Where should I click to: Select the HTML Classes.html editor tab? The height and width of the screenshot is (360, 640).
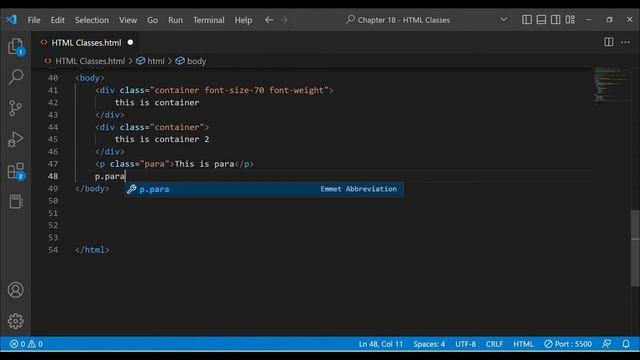point(86,42)
